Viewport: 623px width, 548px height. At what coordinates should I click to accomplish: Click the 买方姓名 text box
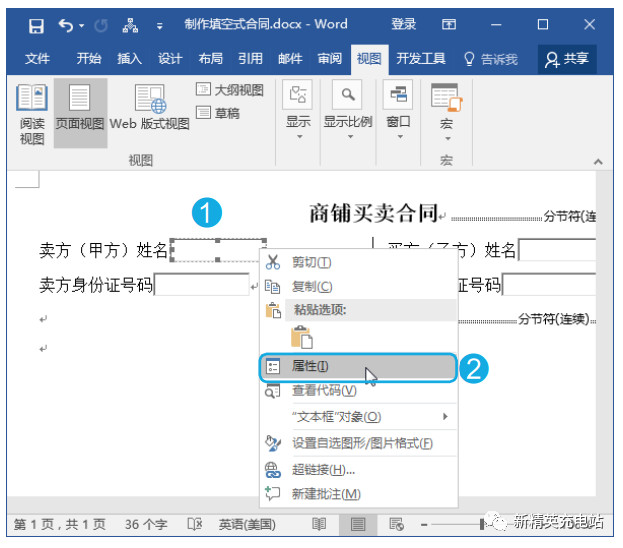click(557, 250)
